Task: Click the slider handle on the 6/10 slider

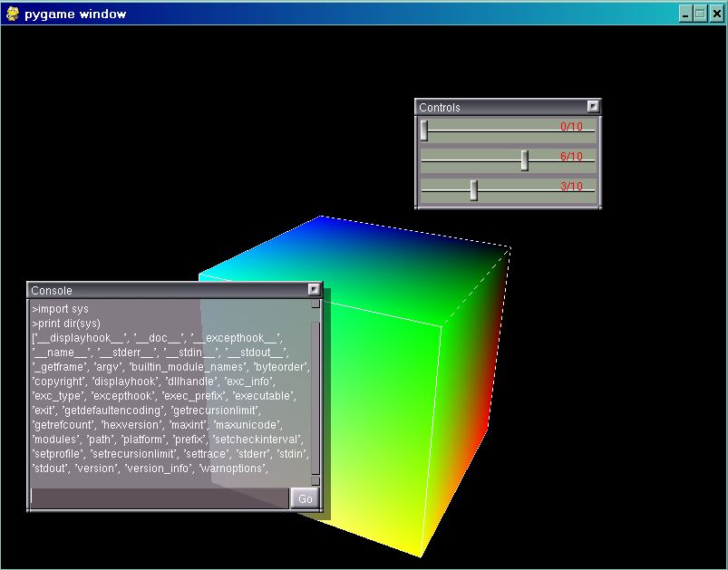Action: [525, 160]
